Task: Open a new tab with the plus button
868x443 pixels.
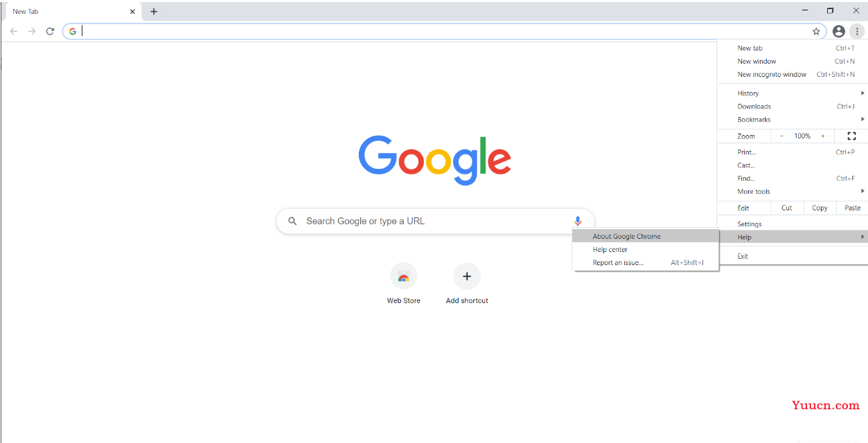Action: [154, 11]
